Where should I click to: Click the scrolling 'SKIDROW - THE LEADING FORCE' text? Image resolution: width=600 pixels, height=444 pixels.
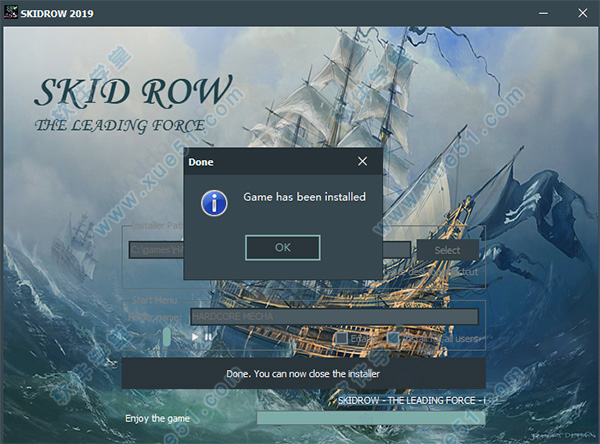[410, 401]
